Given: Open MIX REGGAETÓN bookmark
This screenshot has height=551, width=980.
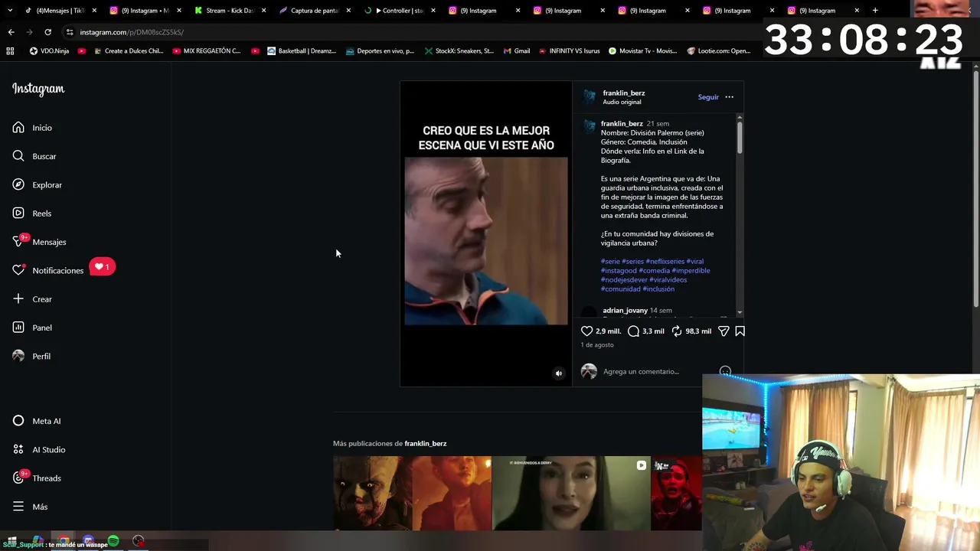Looking at the screenshot, I should coord(207,51).
